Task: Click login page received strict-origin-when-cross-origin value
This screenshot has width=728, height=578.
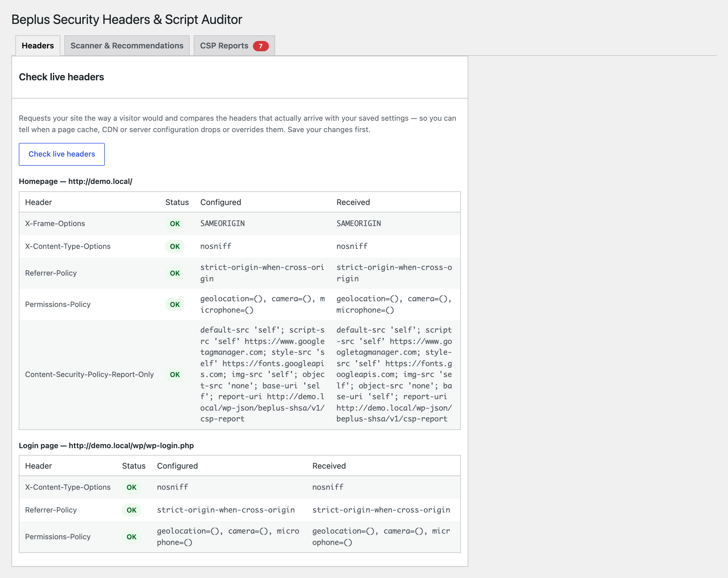Action: point(381,510)
